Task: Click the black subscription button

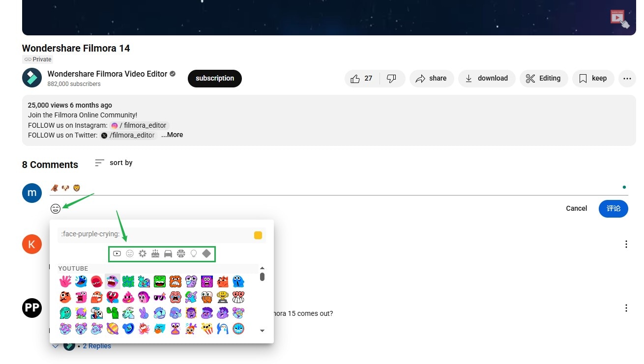Action: [215, 79]
